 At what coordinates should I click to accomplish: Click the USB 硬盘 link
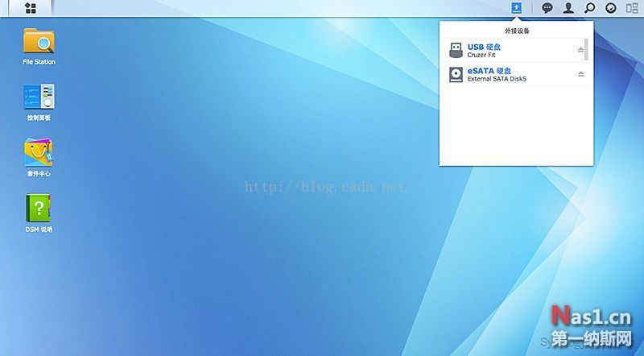484,47
